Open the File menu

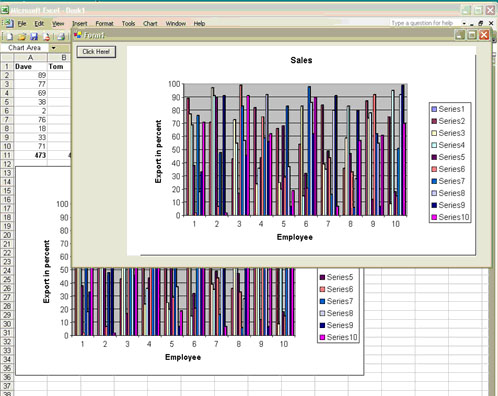tap(22, 24)
